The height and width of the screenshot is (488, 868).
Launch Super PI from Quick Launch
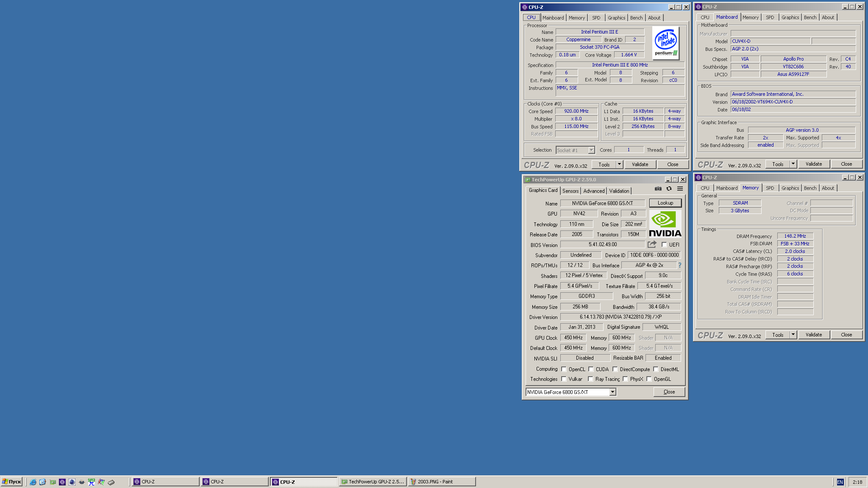(x=92, y=482)
